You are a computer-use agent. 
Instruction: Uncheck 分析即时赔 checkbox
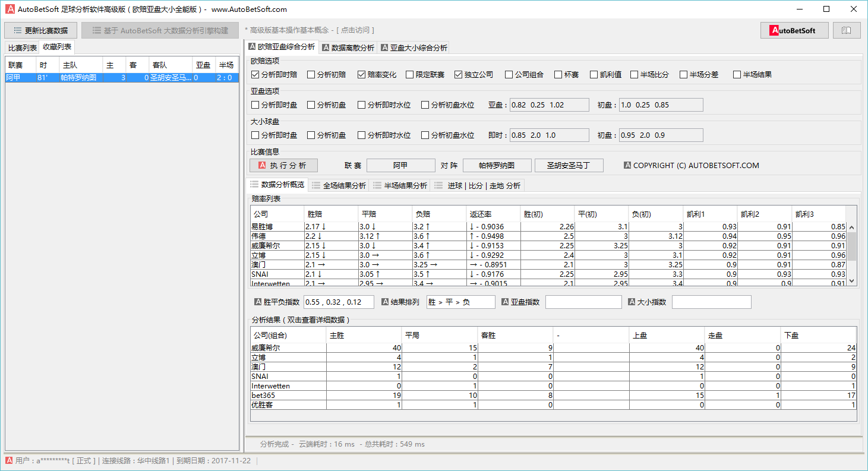tap(255, 75)
